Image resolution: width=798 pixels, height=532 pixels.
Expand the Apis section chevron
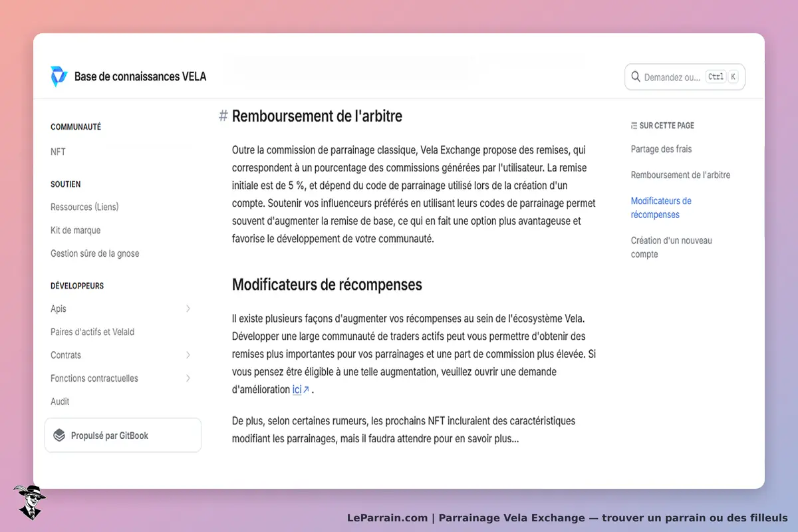pos(188,309)
